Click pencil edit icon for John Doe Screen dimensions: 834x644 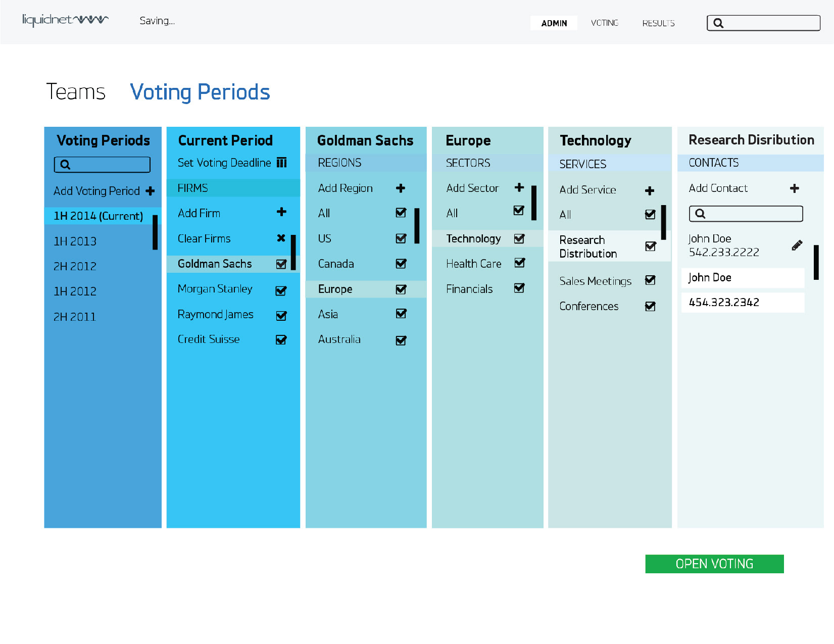click(x=797, y=245)
